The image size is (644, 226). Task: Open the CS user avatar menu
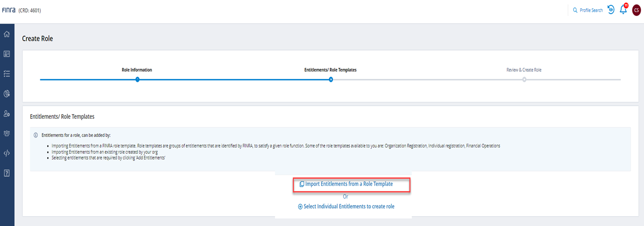coord(636,10)
